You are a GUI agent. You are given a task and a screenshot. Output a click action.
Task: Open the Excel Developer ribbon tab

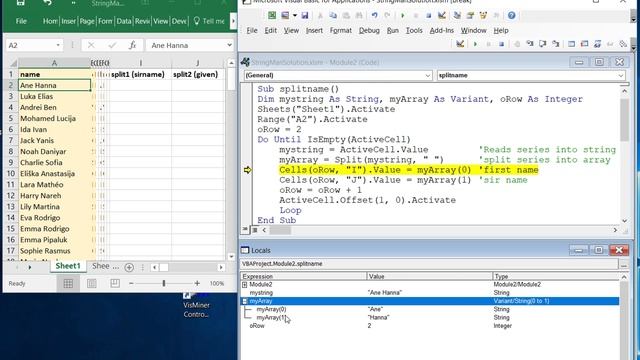[179, 21]
